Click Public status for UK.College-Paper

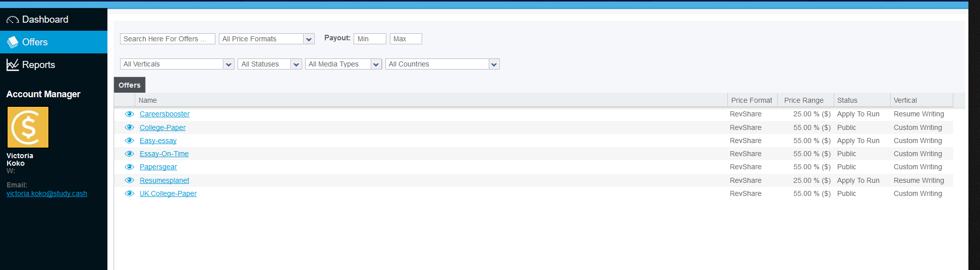[x=846, y=193]
